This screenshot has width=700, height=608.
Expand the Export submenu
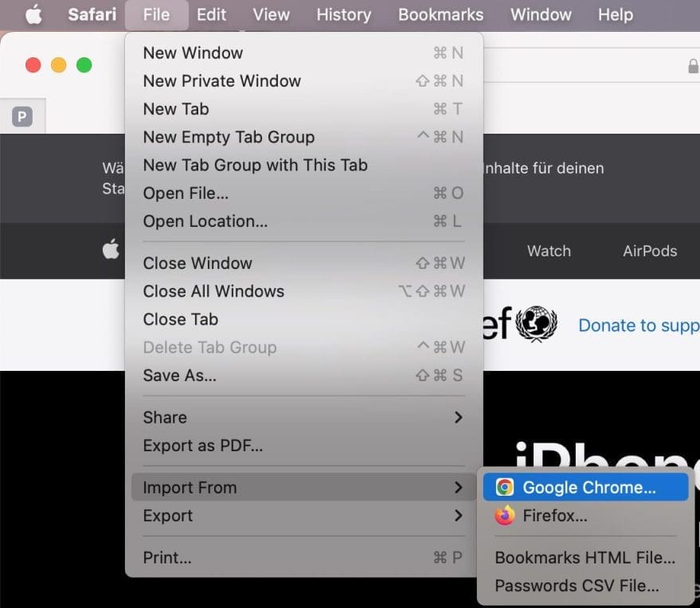[x=458, y=516]
